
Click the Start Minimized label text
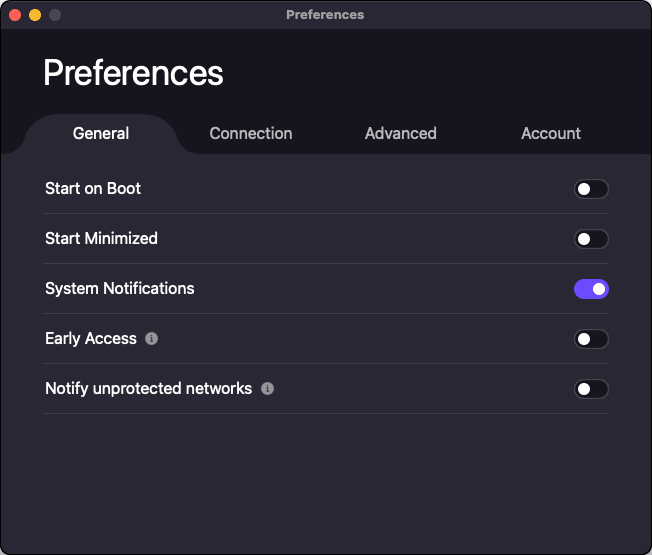pos(101,238)
